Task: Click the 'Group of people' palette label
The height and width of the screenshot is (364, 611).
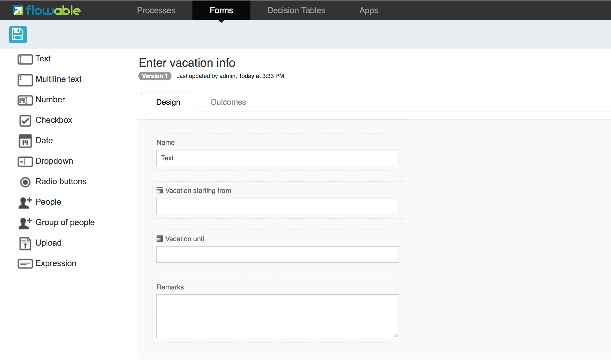Action: click(x=65, y=222)
